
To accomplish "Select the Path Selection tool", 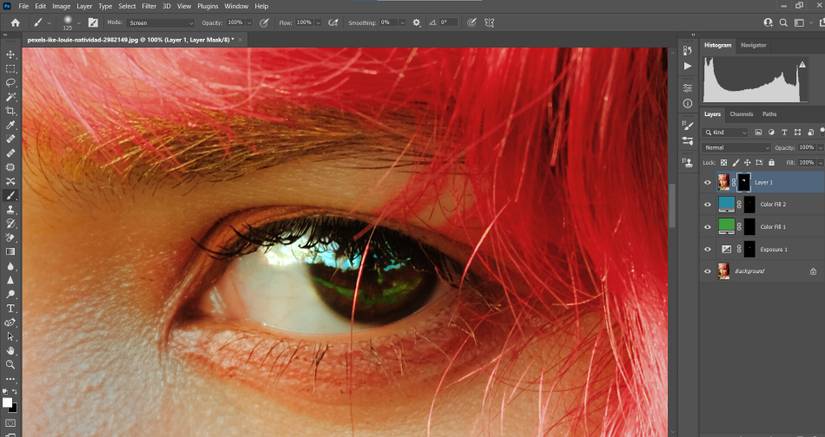I will 11,337.
